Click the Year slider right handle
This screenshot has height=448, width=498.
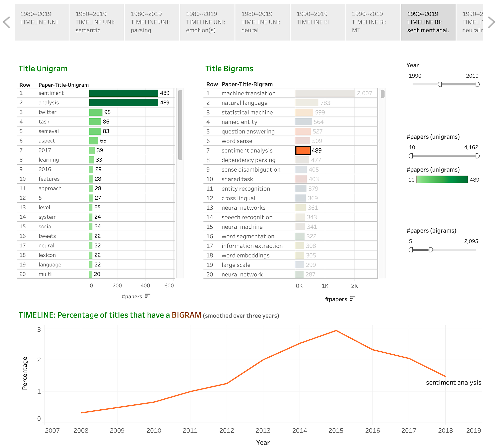coord(477,84)
